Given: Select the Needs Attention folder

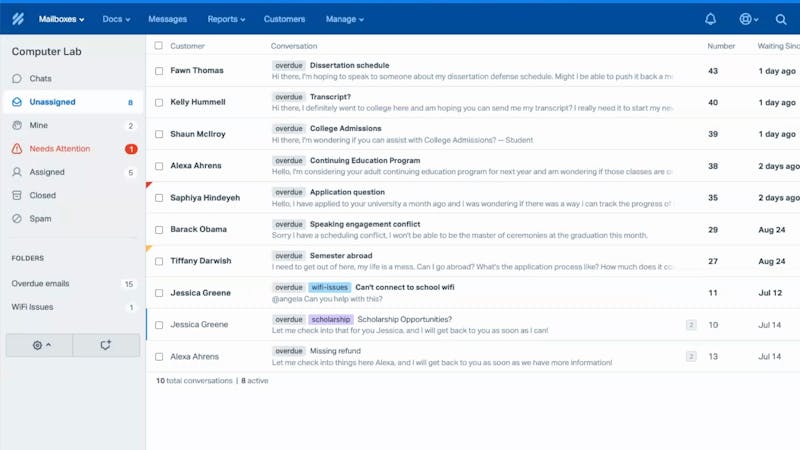Looking at the screenshot, I should point(59,149).
